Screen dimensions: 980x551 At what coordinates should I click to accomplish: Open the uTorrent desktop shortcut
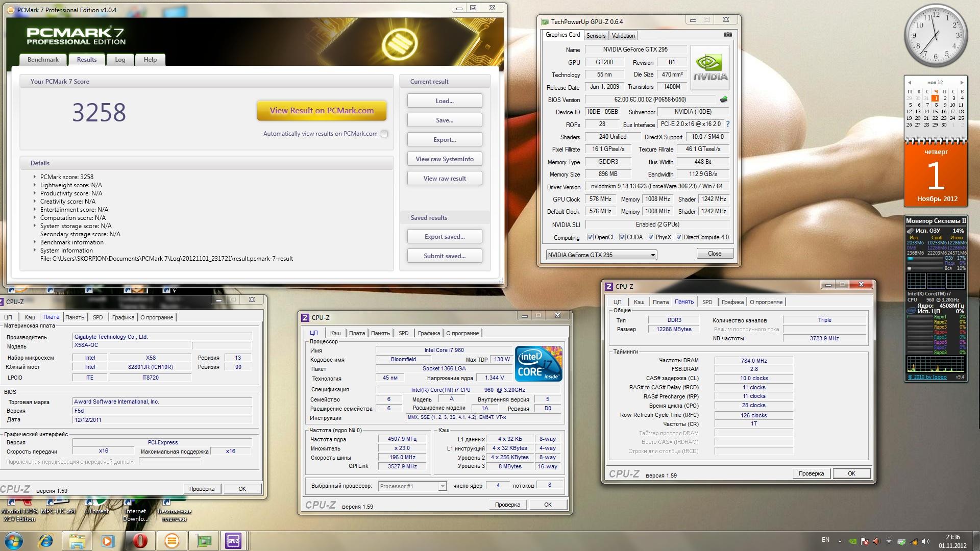pyautogui.click(x=96, y=507)
